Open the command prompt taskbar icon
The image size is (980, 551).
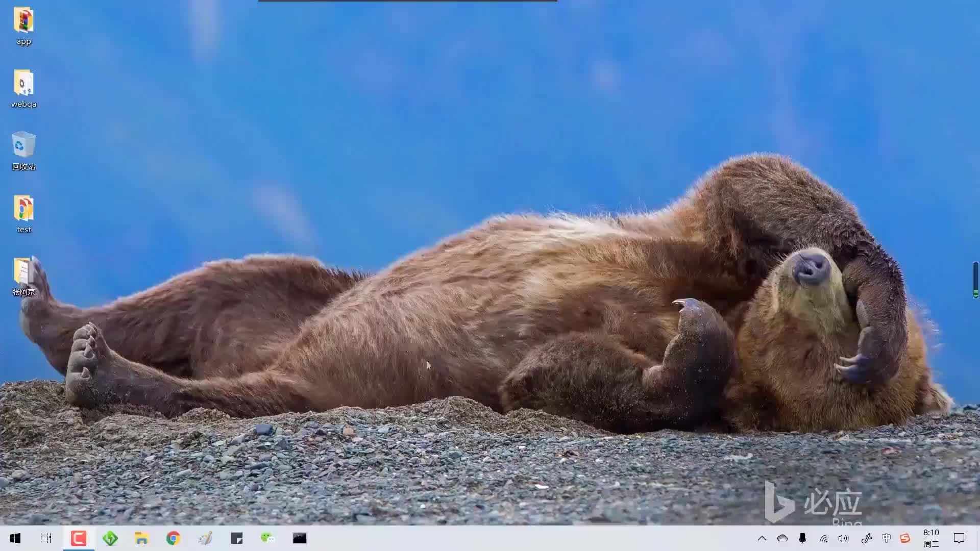pyautogui.click(x=300, y=538)
